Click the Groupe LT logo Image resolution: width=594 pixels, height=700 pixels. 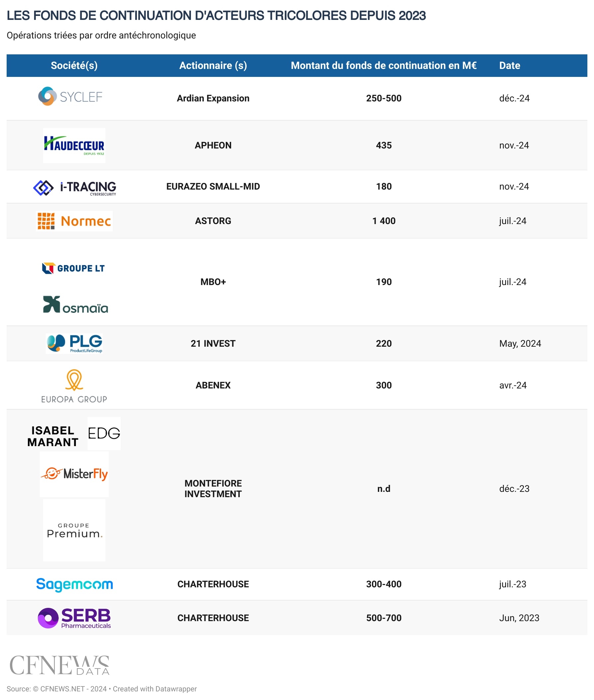tap(73, 268)
